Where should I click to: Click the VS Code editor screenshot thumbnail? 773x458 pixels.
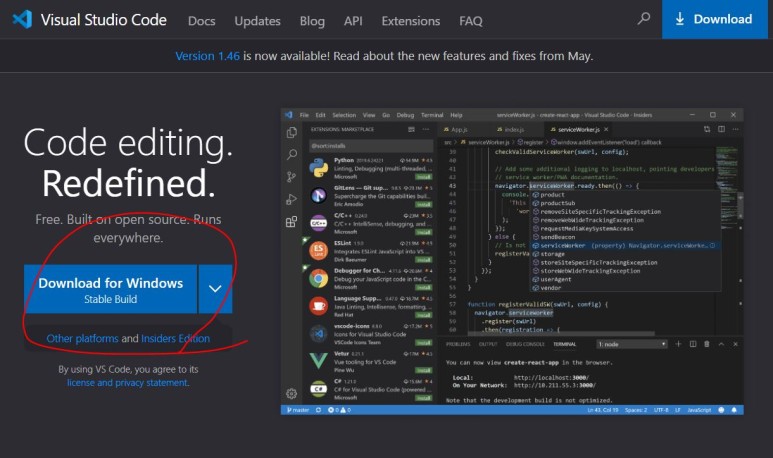(x=512, y=262)
